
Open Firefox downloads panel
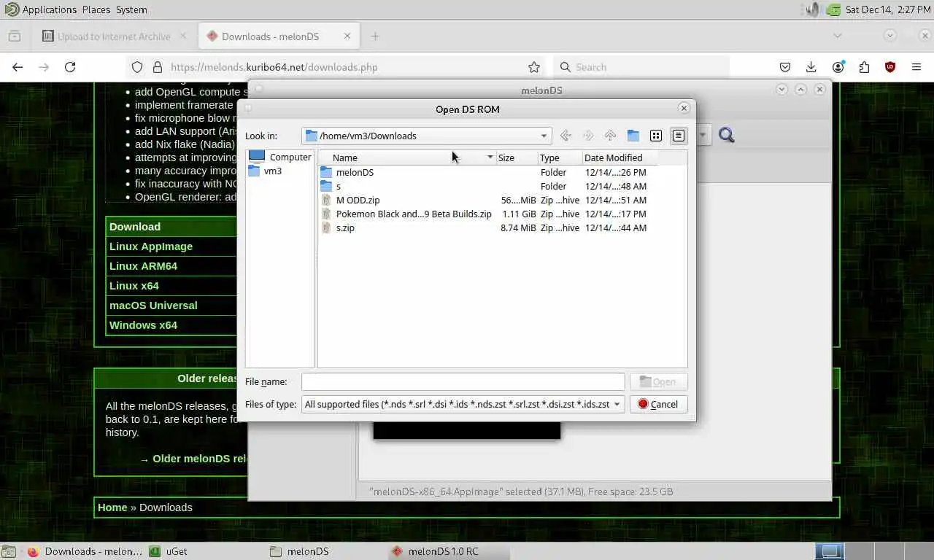(x=811, y=67)
